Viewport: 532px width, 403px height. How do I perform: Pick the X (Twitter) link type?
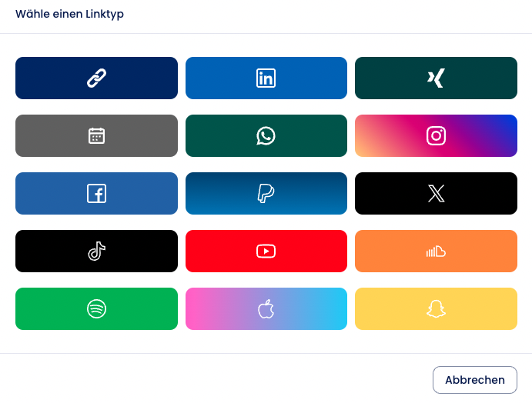pyautogui.click(x=436, y=193)
